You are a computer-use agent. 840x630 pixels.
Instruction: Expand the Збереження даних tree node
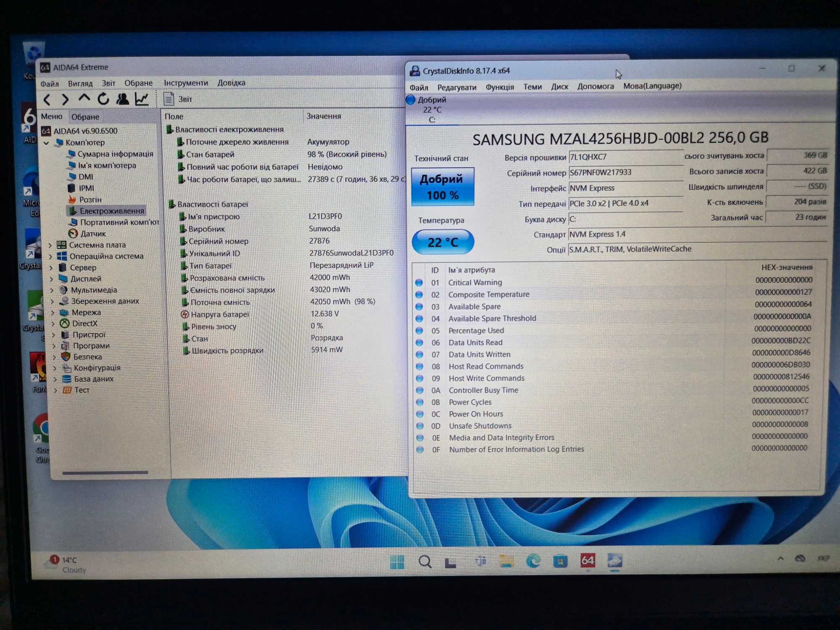point(52,301)
